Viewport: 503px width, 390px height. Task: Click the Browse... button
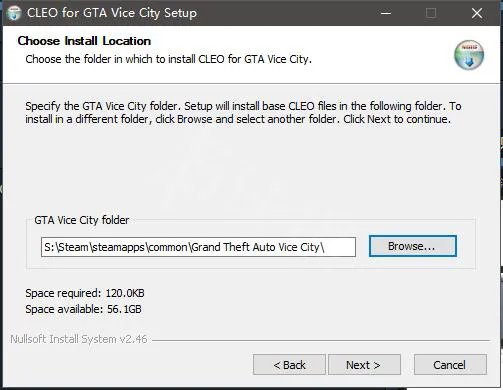pyautogui.click(x=413, y=246)
